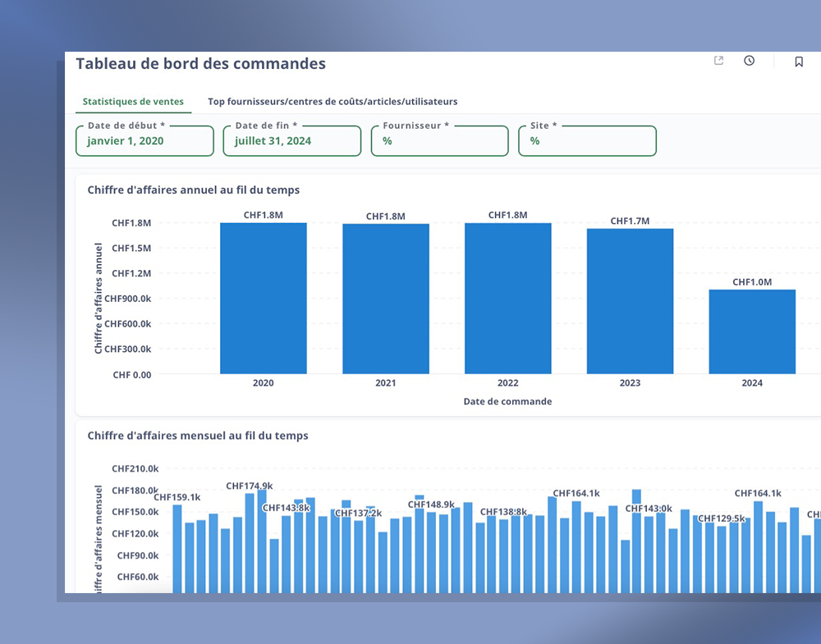Bookmark this dashboard with the bookmark icon
Viewport: 821px width, 644px height.
click(798, 62)
